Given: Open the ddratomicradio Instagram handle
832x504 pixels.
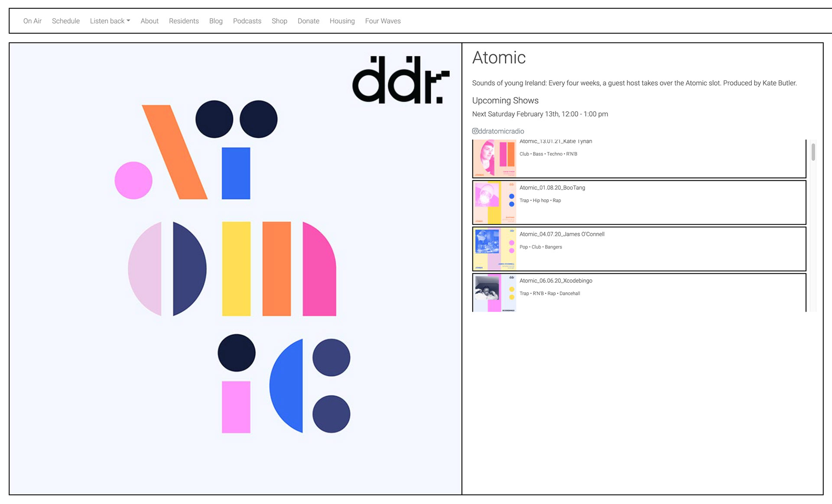Looking at the screenshot, I should 501,131.
